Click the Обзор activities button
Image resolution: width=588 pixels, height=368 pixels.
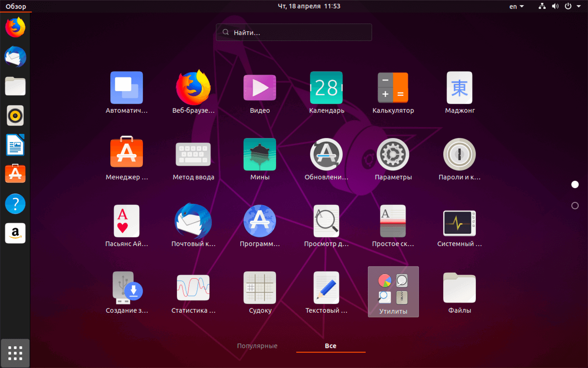tap(16, 6)
